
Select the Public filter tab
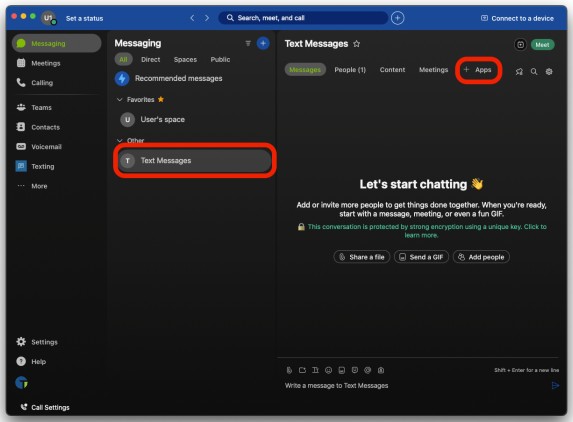(x=220, y=60)
